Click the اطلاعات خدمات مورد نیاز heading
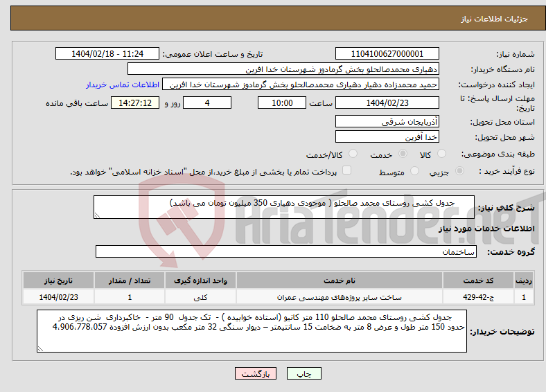546x392 pixels. (486, 229)
